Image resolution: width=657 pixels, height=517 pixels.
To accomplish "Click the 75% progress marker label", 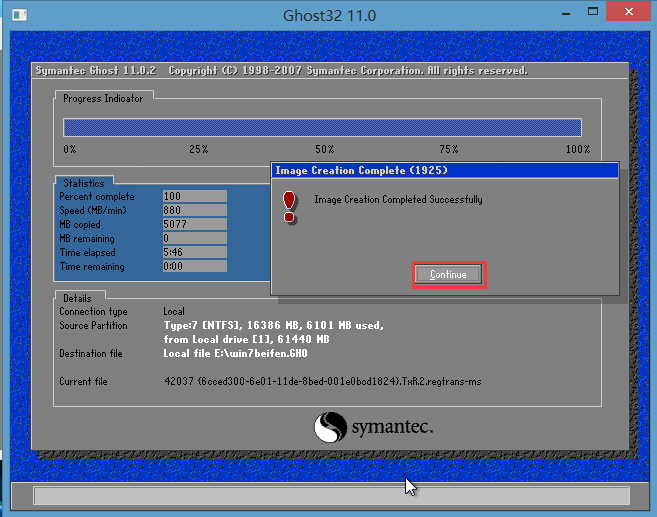I will click(x=449, y=149).
